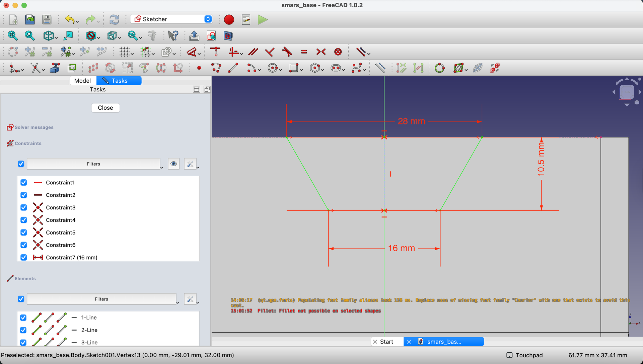
Task: Select the Create point tool
Action: pyautogui.click(x=199, y=68)
